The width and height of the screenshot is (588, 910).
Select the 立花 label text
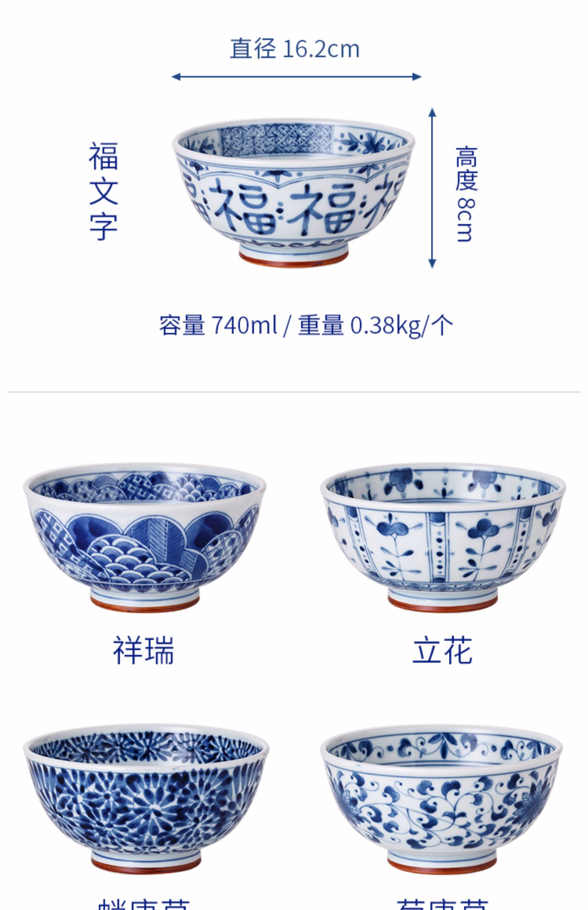(x=443, y=651)
